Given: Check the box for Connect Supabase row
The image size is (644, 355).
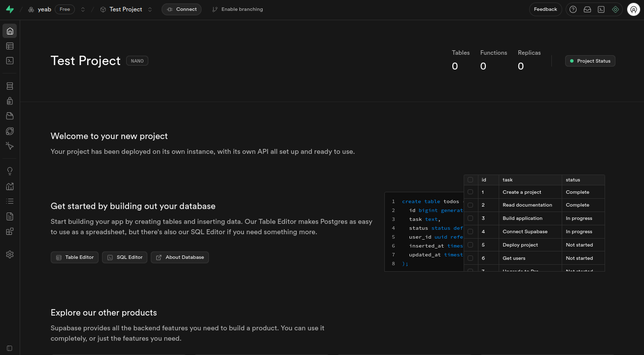Looking at the screenshot, I should coord(470,232).
